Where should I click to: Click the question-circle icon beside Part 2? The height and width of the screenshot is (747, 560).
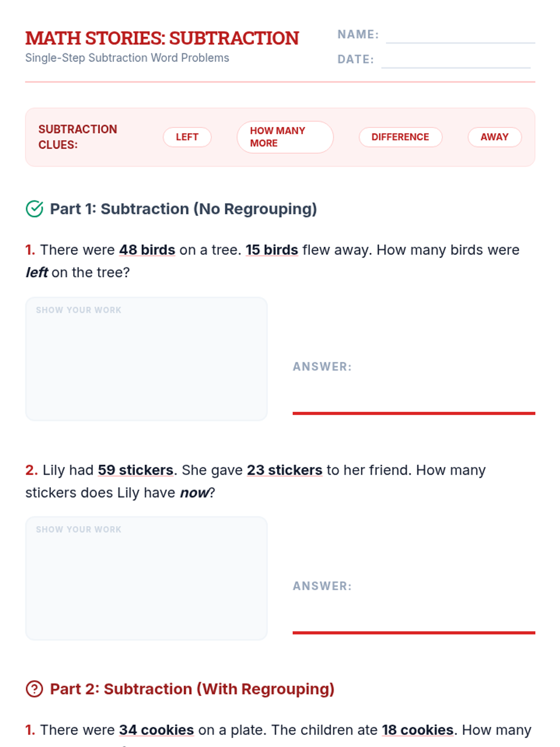click(35, 689)
